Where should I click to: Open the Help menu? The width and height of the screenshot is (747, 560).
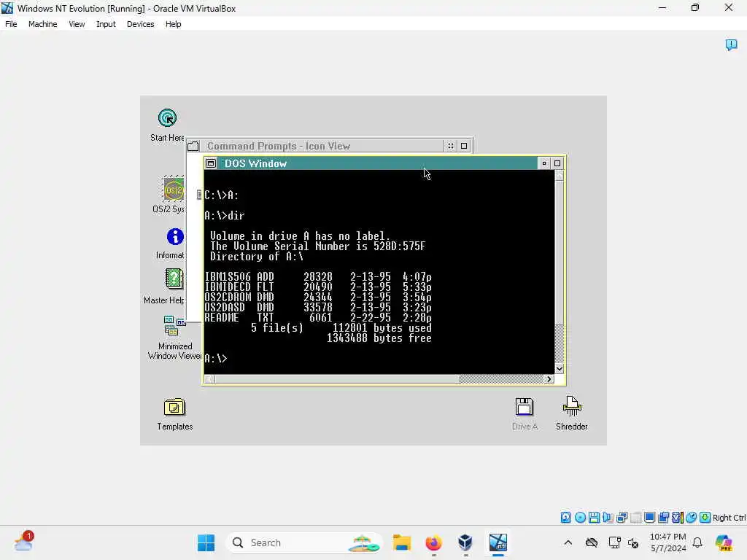pyautogui.click(x=174, y=24)
